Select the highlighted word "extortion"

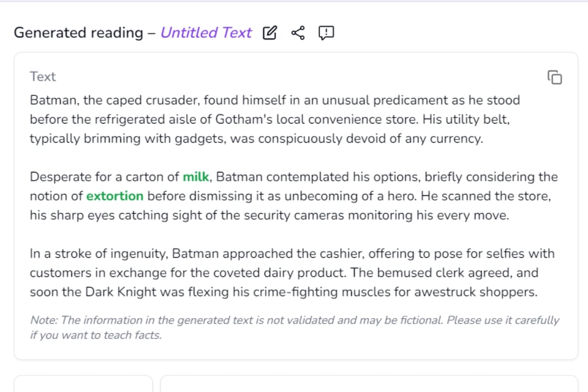(x=115, y=196)
